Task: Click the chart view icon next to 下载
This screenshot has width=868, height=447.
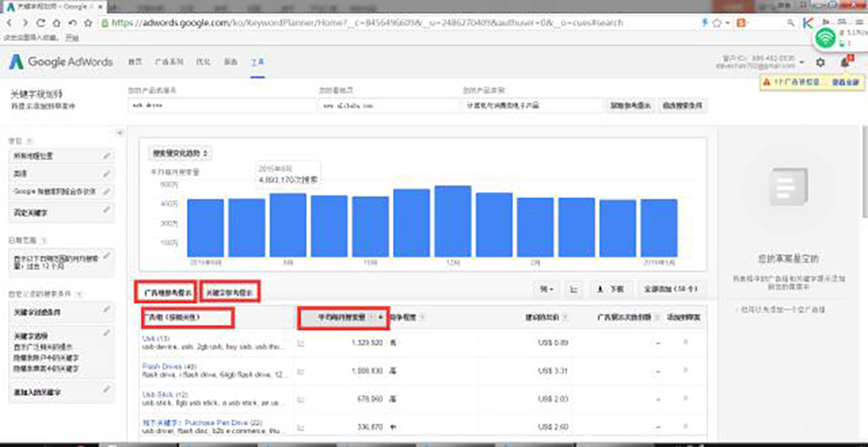Action: [x=574, y=289]
